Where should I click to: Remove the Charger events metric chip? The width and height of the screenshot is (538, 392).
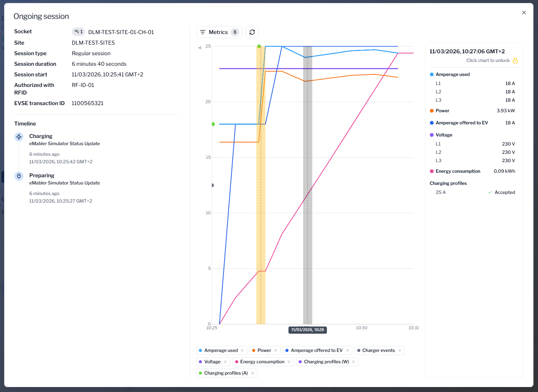[x=400, y=350]
